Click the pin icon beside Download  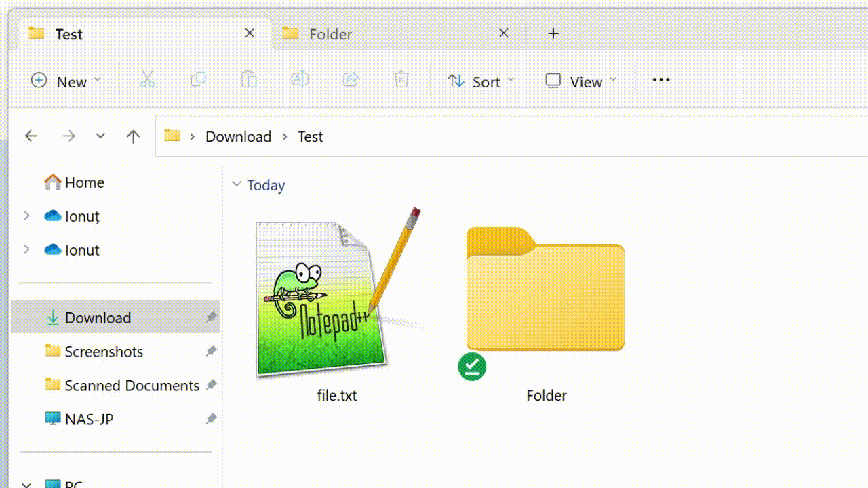(x=211, y=317)
